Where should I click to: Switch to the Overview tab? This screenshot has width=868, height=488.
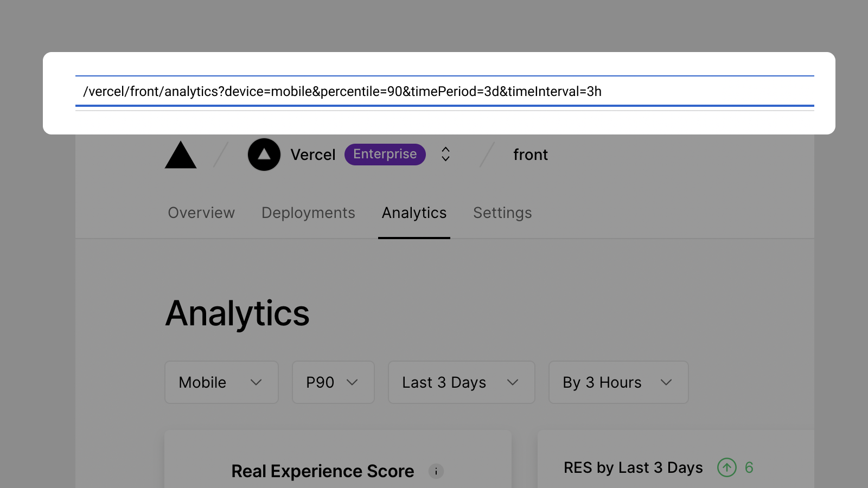201,213
